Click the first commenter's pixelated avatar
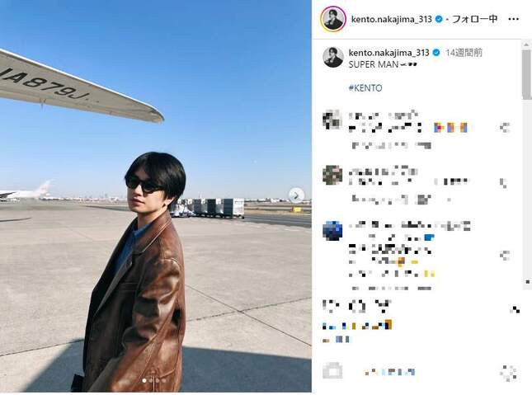 coord(332,120)
